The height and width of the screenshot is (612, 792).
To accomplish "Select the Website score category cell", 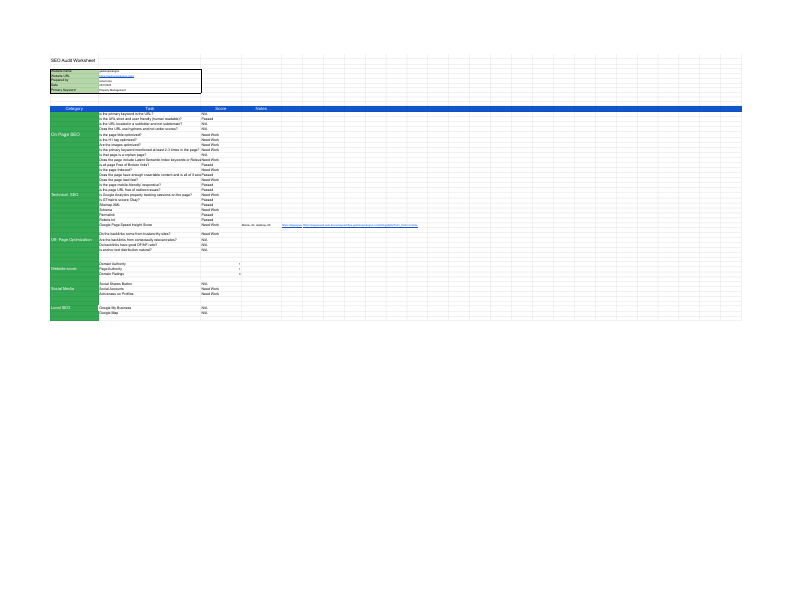I will 74,269.
